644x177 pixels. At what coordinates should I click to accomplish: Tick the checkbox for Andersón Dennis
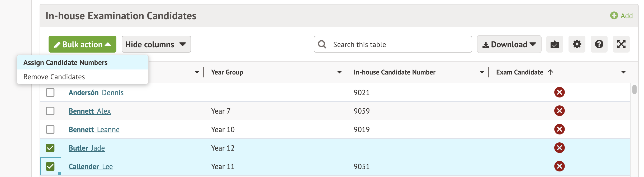coord(50,92)
